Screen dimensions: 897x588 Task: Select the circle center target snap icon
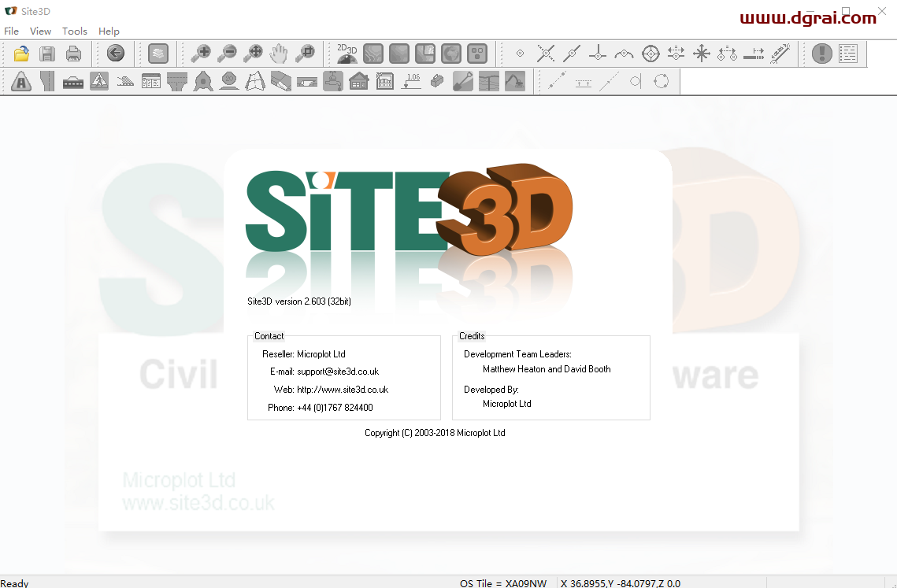(x=651, y=54)
